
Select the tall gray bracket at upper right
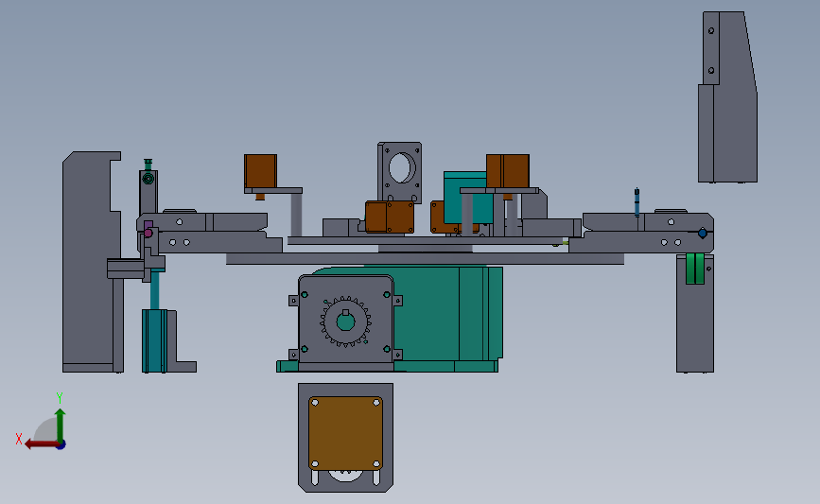pyautogui.click(x=728, y=97)
